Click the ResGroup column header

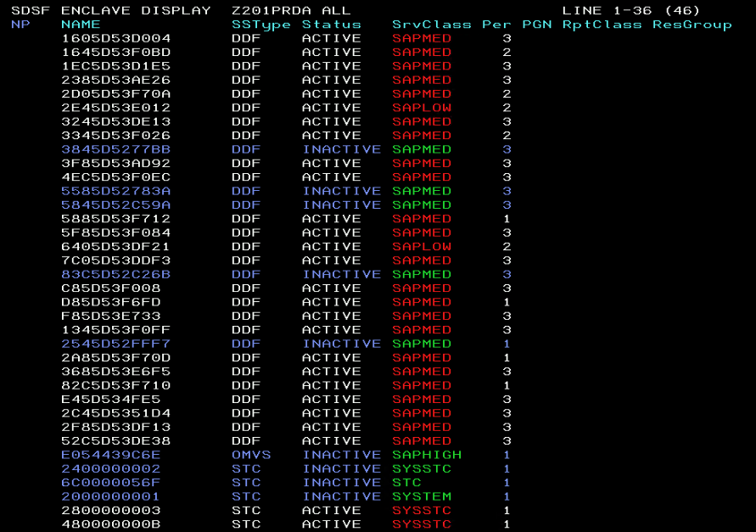[692, 25]
